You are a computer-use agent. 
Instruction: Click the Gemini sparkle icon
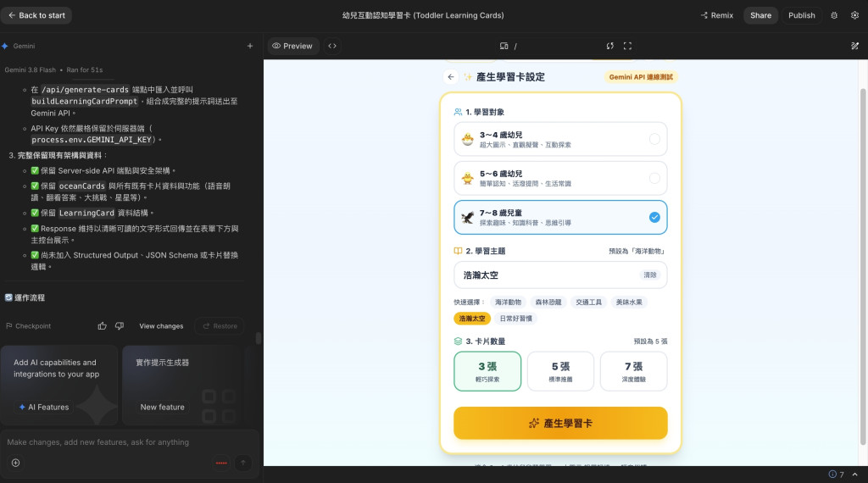pos(5,46)
